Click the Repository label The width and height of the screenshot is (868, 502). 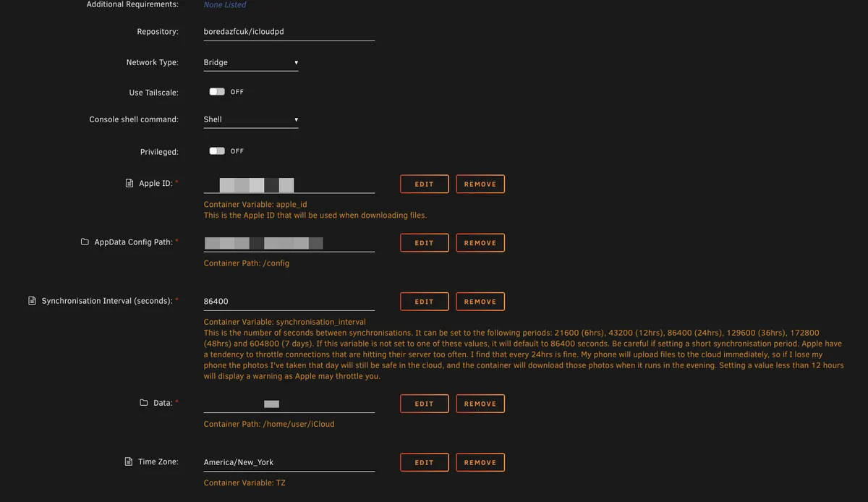coord(158,32)
